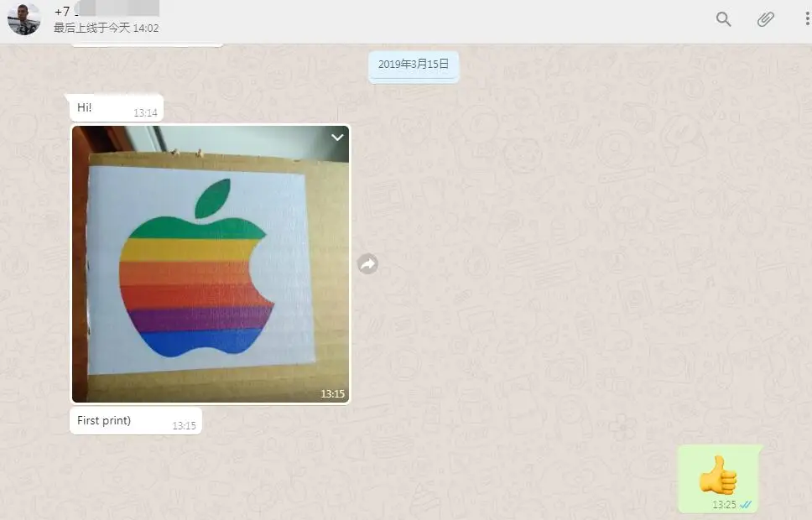Click the 13:15 timestamp beside First print)
The width and height of the screenshot is (812, 520).
(185, 426)
